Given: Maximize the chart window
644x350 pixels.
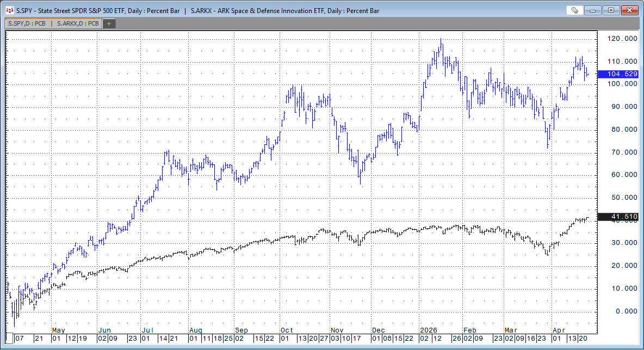Looking at the screenshot, I should pyautogui.click(x=611, y=10).
